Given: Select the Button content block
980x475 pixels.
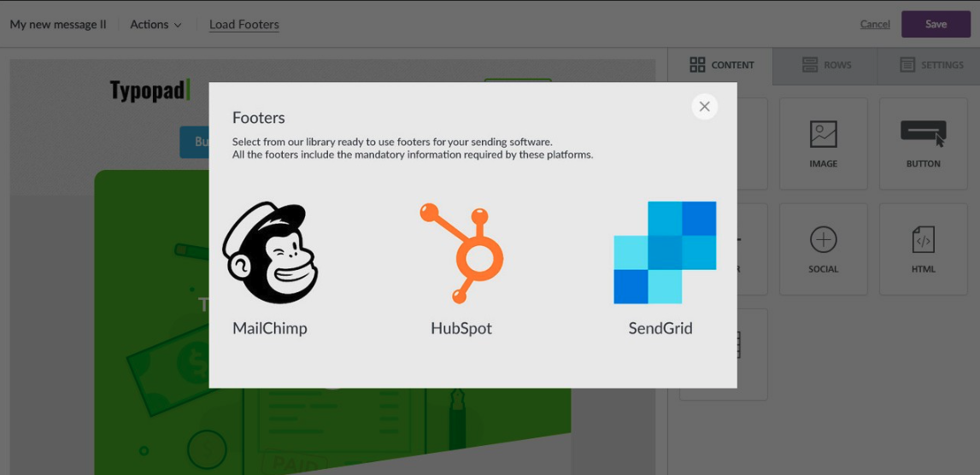Looking at the screenshot, I should [x=923, y=135].
